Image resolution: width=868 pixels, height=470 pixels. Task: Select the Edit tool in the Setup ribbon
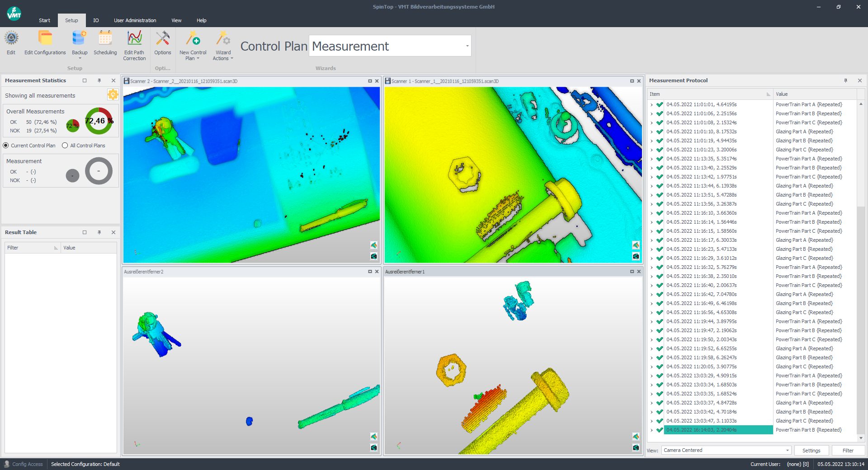pyautogui.click(x=11, y=43)
